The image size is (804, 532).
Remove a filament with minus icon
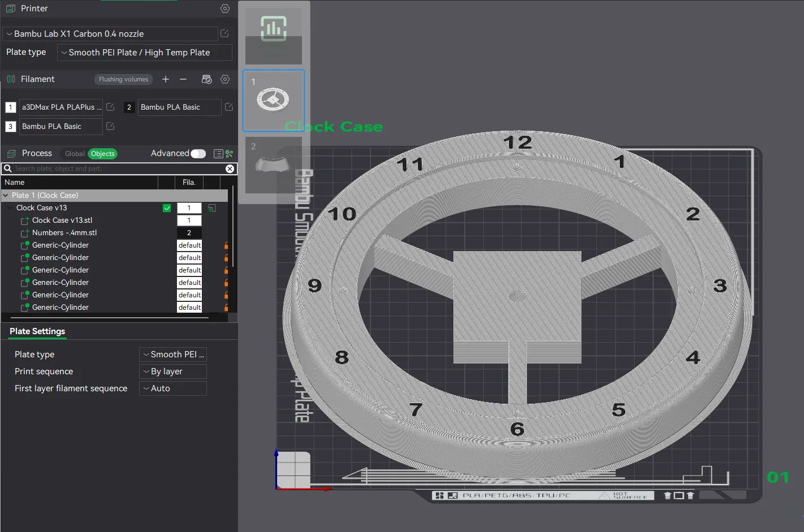tap(183, 79)
